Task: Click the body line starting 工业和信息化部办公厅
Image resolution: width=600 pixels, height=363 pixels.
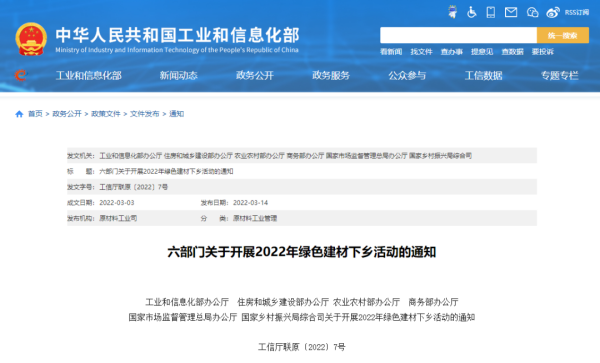Action: click(302, 302)
